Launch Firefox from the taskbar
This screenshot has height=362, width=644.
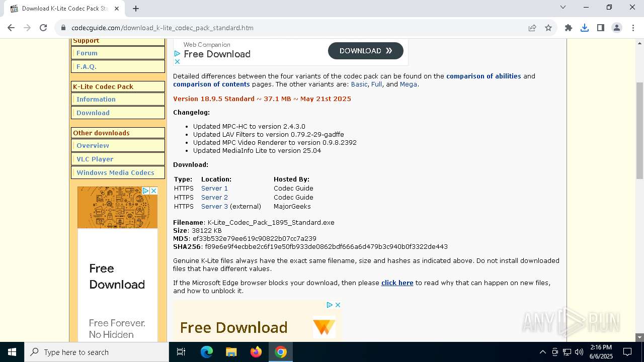[256, 352]
